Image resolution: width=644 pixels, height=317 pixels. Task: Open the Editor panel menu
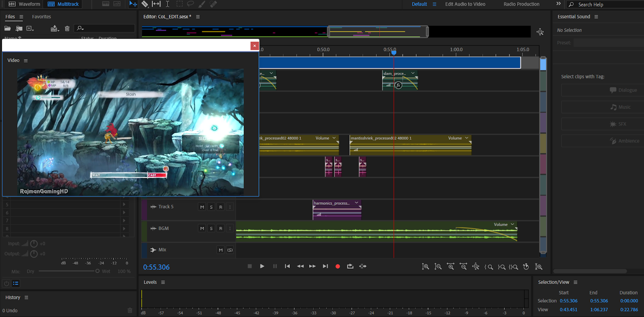point(198,17)
